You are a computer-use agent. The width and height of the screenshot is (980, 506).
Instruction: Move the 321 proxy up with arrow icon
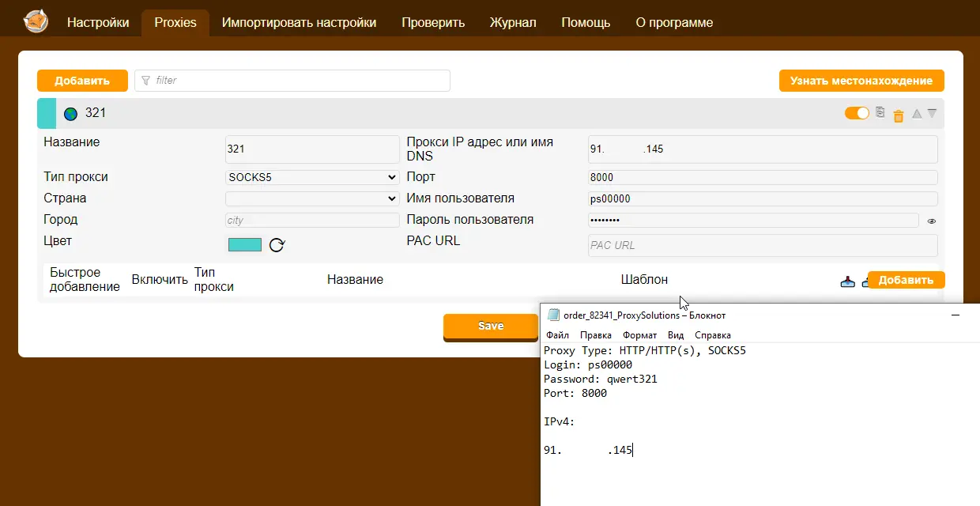click(x=917, y=114)
